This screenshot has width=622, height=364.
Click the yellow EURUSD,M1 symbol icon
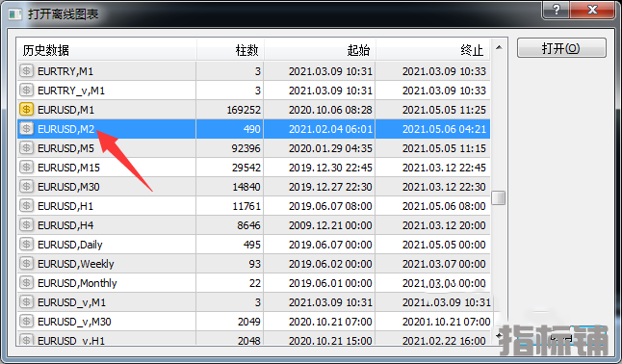(27, 109)
